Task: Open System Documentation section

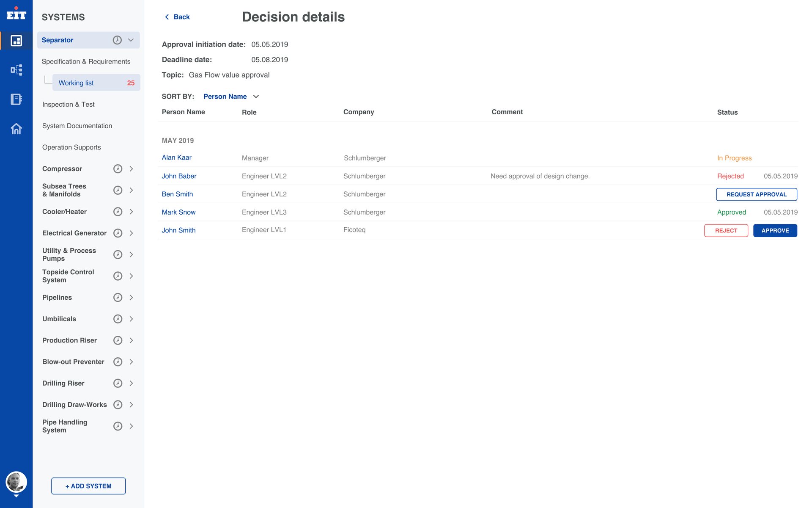Action: 77,126
